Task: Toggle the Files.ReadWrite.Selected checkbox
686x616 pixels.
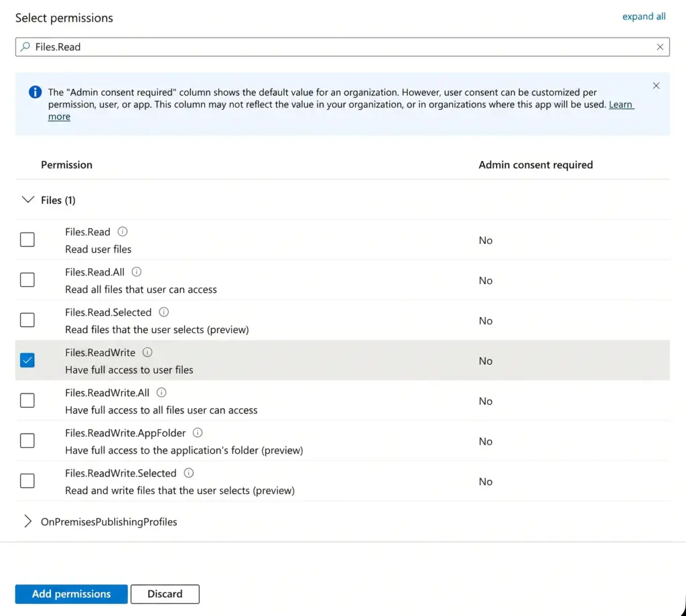Action: (27, 481)
